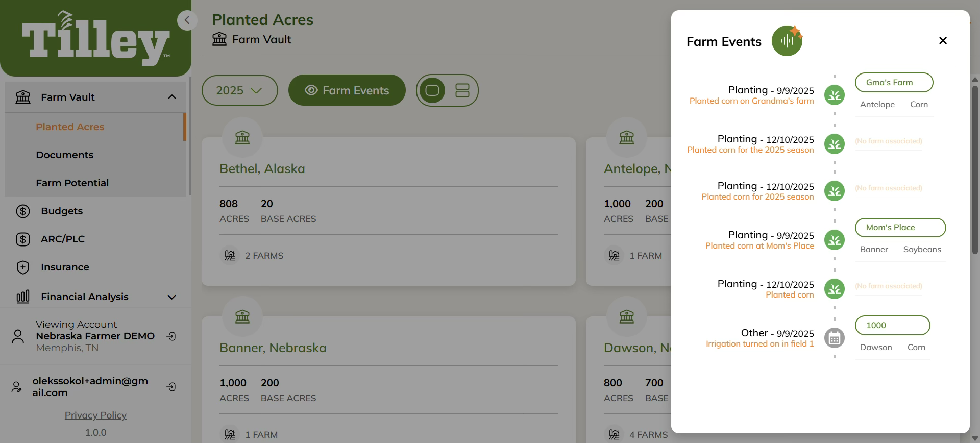Click the Farm Vault bank icon in sidebar
The width and height of the screenshot is (980, 443).
23,97
